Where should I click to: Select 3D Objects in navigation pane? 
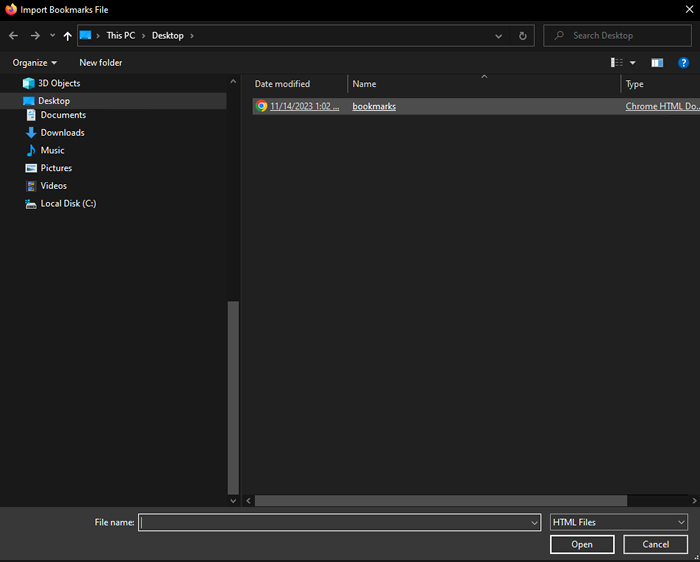coord(58,83)
